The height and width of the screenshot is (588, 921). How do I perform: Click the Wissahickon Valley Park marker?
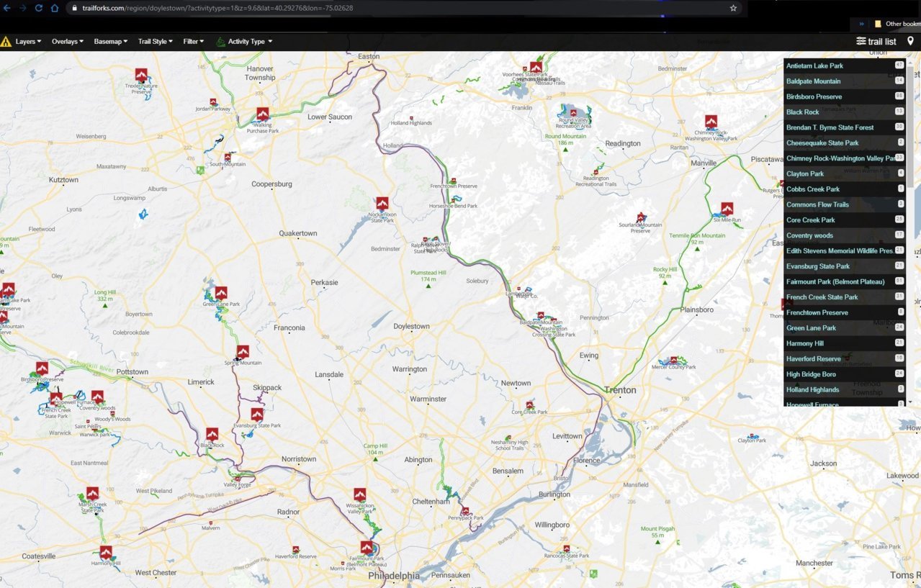(x=360, y=494)
